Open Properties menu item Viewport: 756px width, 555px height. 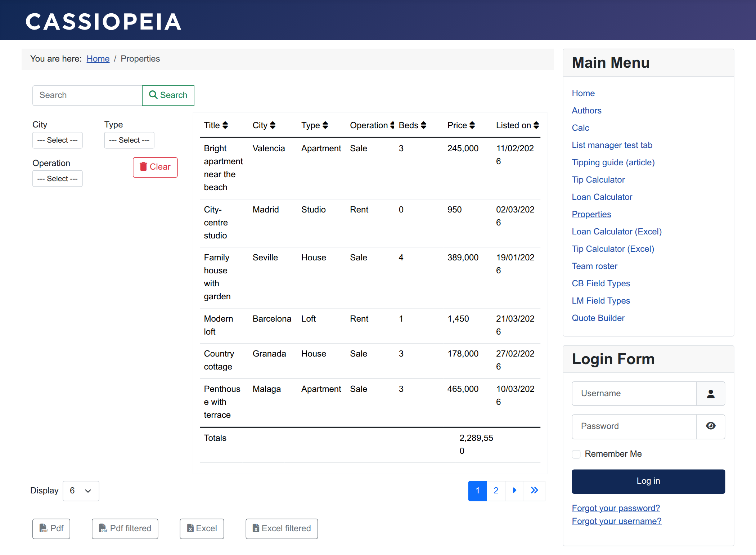pyautogui.click(x=591, y=214)
